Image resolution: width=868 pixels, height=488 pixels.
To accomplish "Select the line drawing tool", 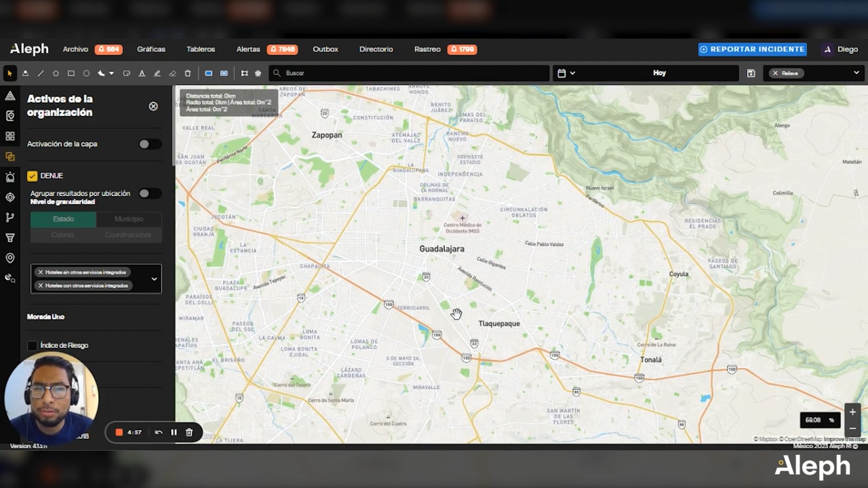I will click(41, 73).
